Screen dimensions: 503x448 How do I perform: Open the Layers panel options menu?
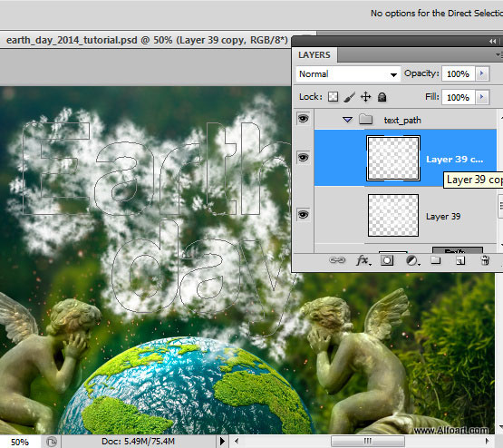pos(499,55)
